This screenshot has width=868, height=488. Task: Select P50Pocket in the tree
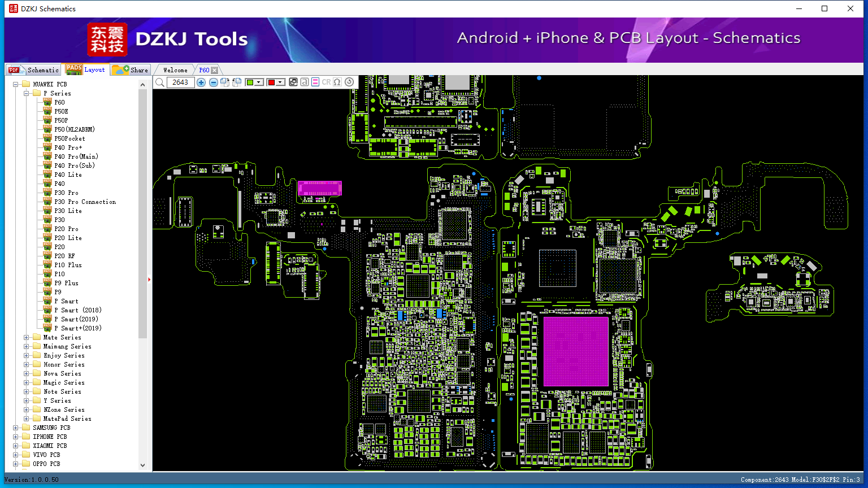click(70, 138)
